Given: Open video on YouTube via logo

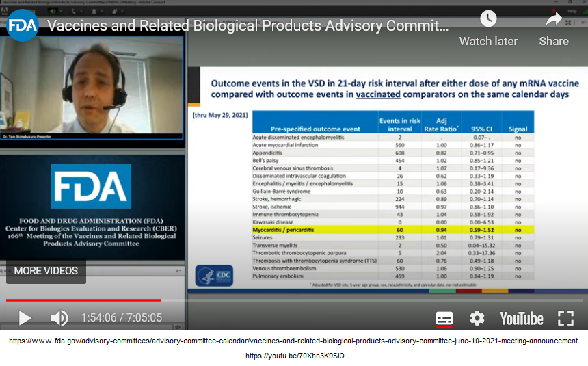Looking at the screenshot, I should pyautogui.click(x=522, y=319).
